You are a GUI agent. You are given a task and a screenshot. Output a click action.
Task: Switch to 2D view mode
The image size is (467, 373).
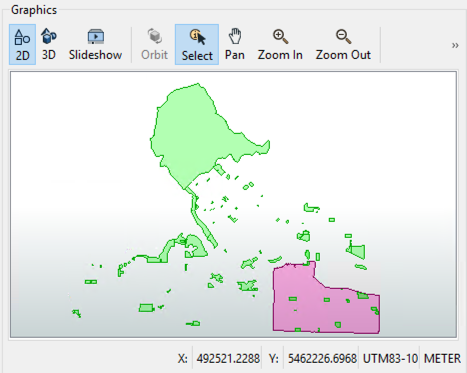(22, 45)
